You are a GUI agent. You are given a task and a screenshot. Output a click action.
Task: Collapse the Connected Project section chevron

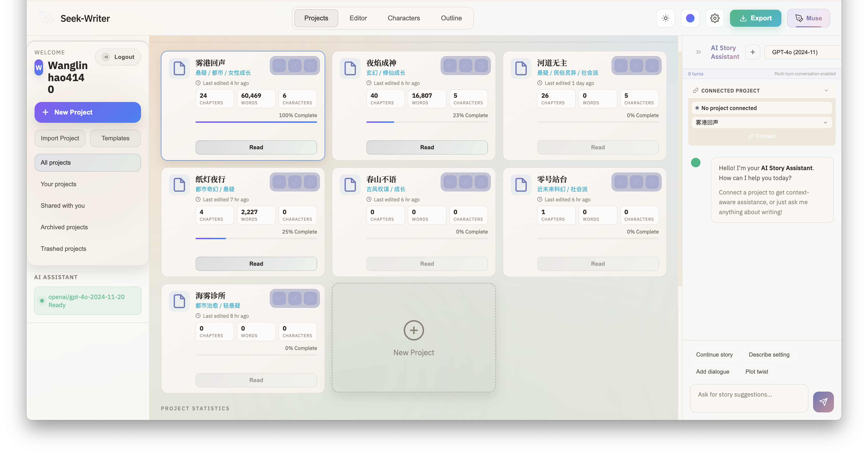click(826, 91)
